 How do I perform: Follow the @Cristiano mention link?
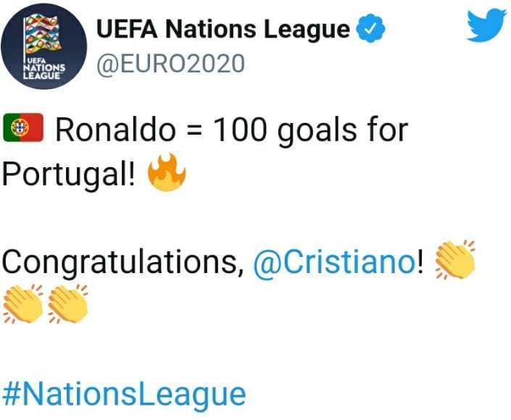coord(335,262)
